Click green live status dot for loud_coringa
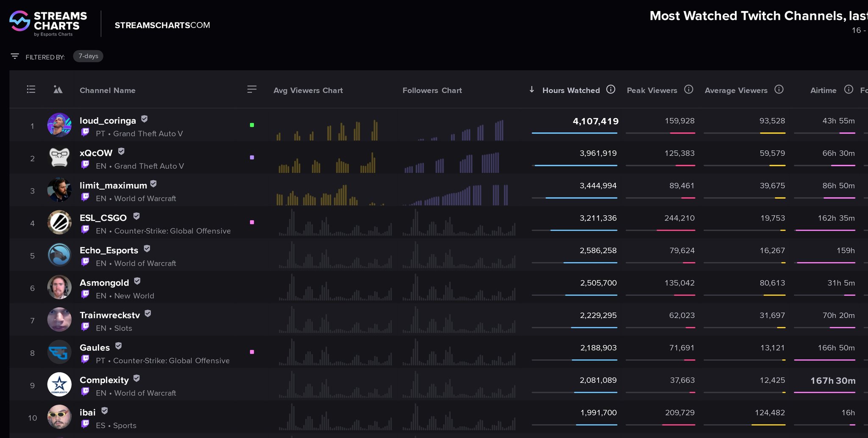The width and height of the screenshot is (868, 438). coord(252,125)
